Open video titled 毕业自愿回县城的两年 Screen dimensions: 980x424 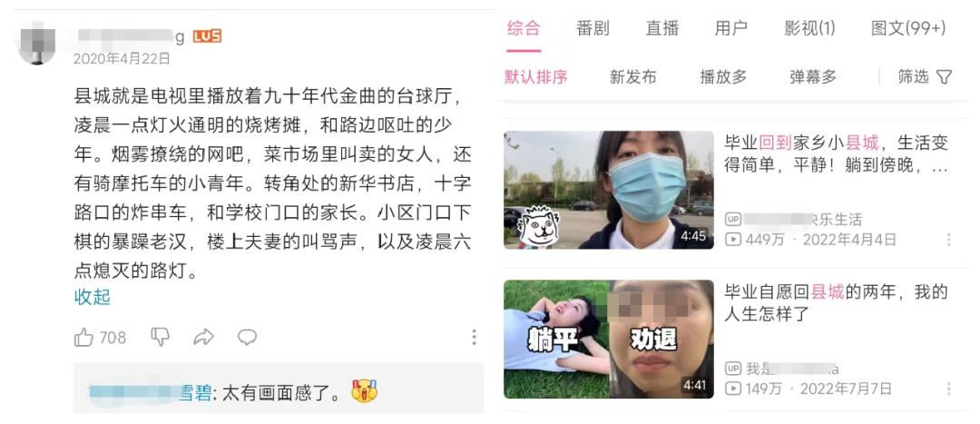coord(837,302)
